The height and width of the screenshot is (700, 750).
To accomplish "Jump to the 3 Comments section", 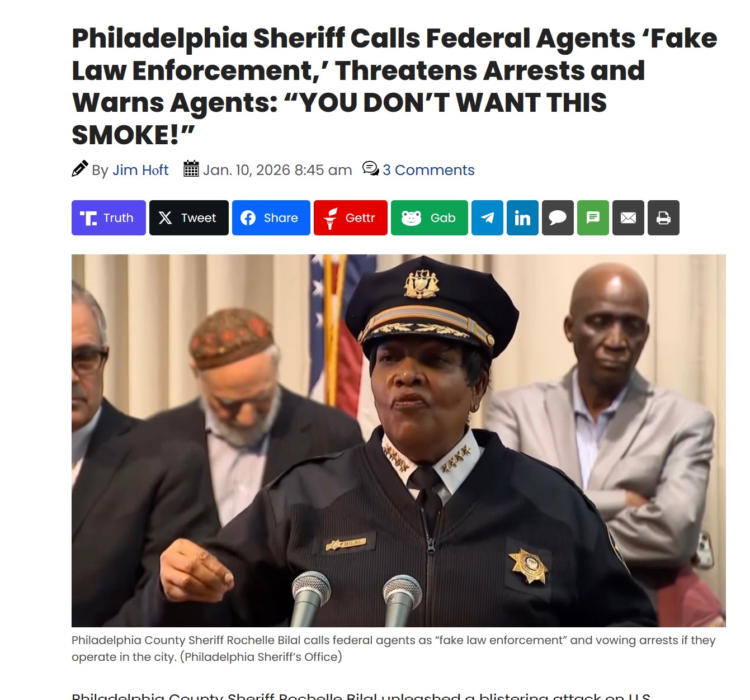I will 428,170.
